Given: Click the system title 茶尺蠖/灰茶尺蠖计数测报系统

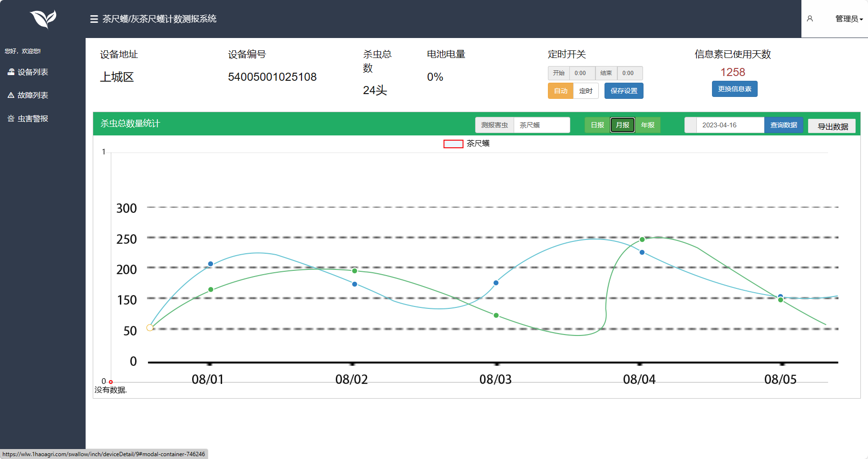Looking at the screenshot, I should point(159,19).
